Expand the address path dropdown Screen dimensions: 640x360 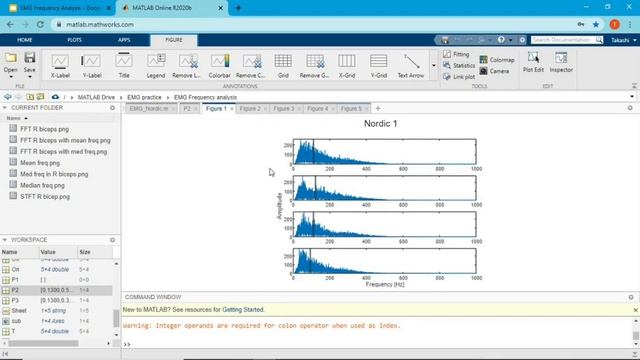tap(632, 97)
